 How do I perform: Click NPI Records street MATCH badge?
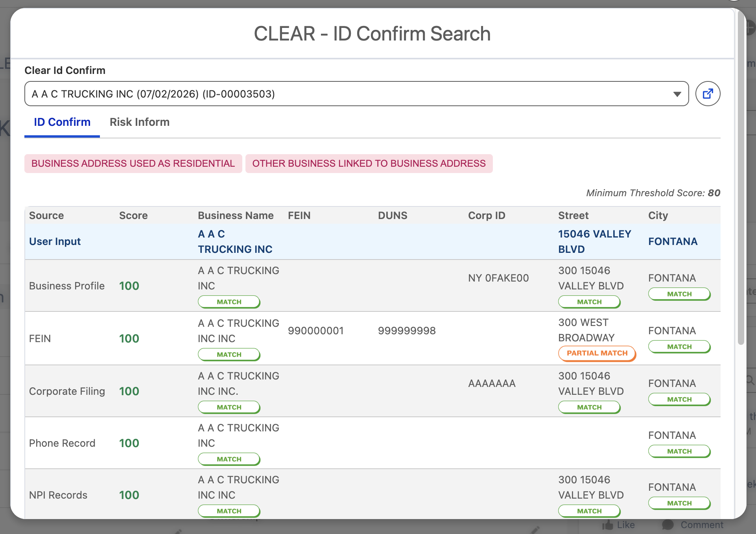tap(589, 511)
